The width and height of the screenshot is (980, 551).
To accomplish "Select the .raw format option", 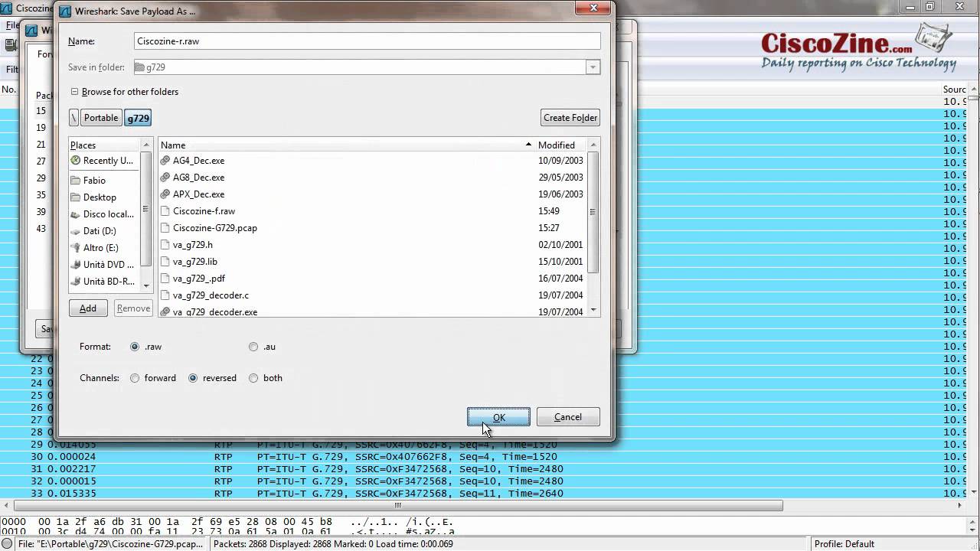I will coord(135,347).
